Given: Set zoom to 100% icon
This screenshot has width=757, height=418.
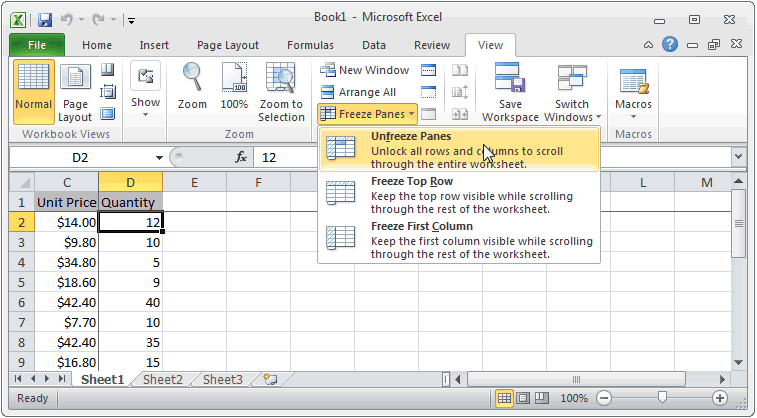Looking at the screenshot, I should point(234,87).
